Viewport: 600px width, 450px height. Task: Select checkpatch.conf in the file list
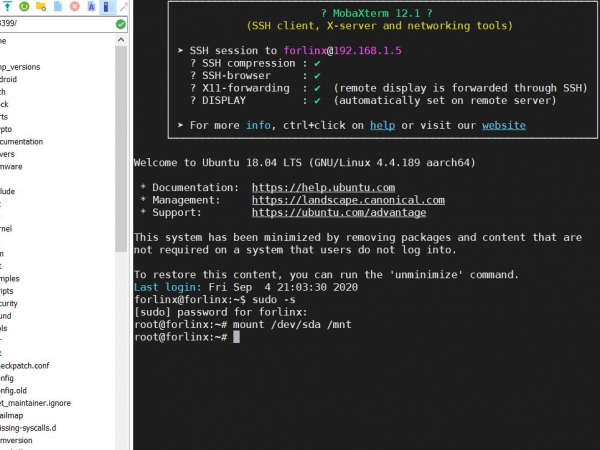[24, 366]
